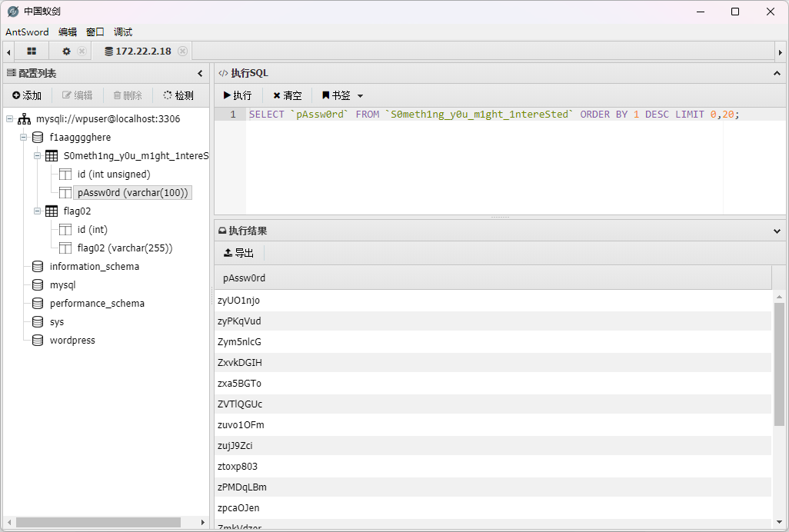Click the information_schema database cylinder icon

point(38,267)
